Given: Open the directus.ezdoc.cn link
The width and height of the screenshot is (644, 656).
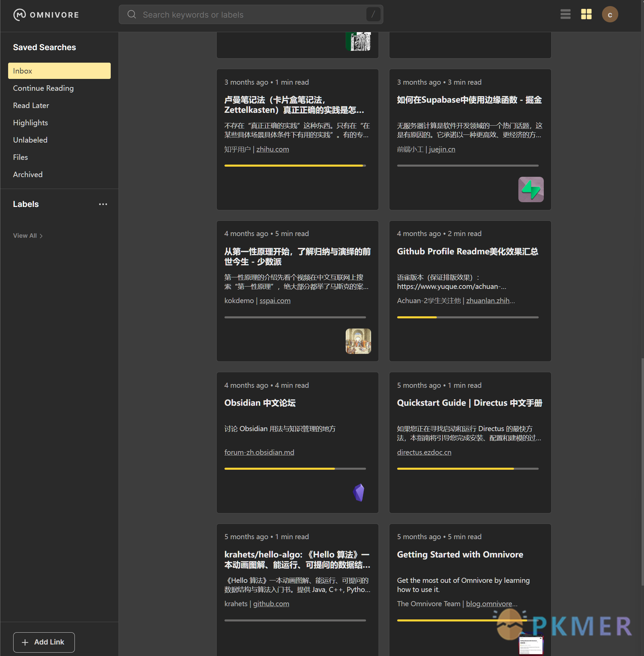Looking at the screenshot, I should 424,452.
